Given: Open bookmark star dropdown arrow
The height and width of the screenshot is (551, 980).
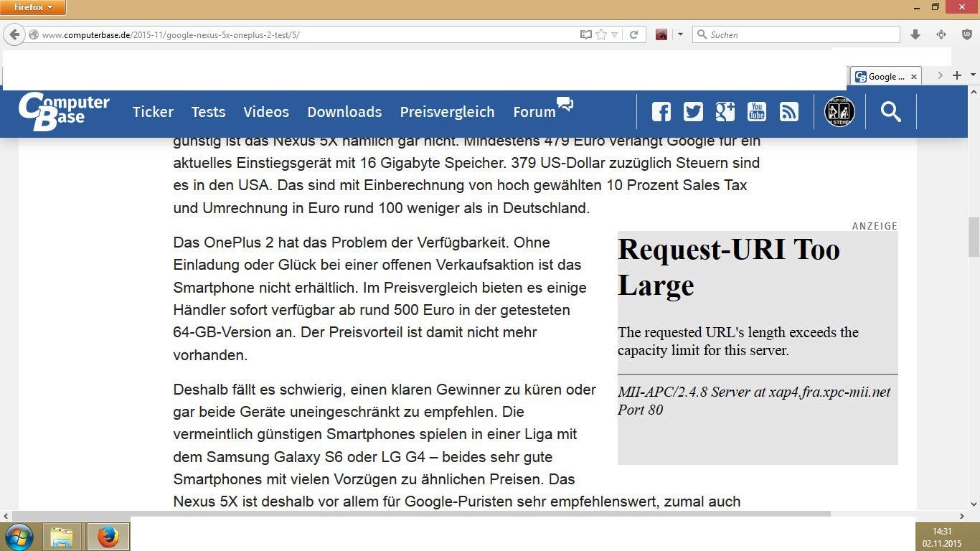Looking at the screenshot, I should tap(615, 34).
